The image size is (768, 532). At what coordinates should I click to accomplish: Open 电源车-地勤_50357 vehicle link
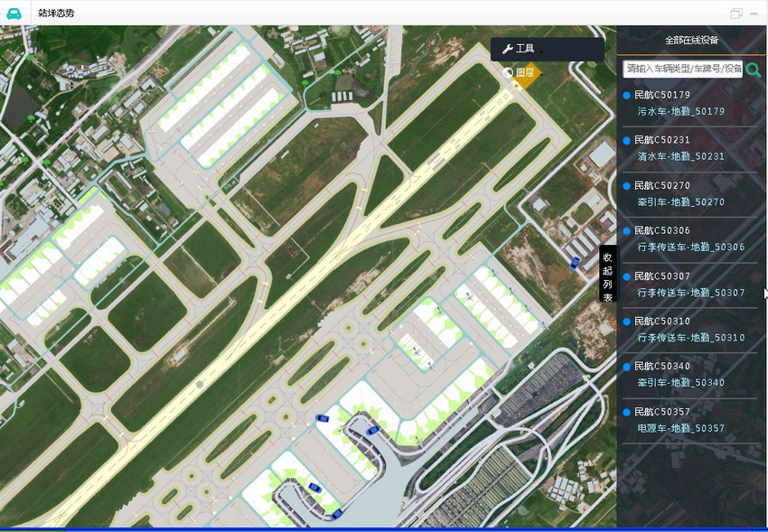click(681, 428)
